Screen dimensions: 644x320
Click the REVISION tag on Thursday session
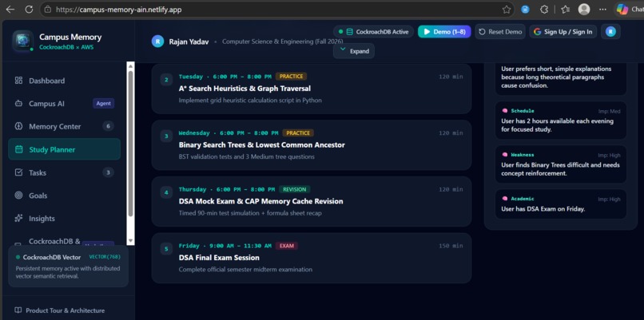(x=295, y=190)
